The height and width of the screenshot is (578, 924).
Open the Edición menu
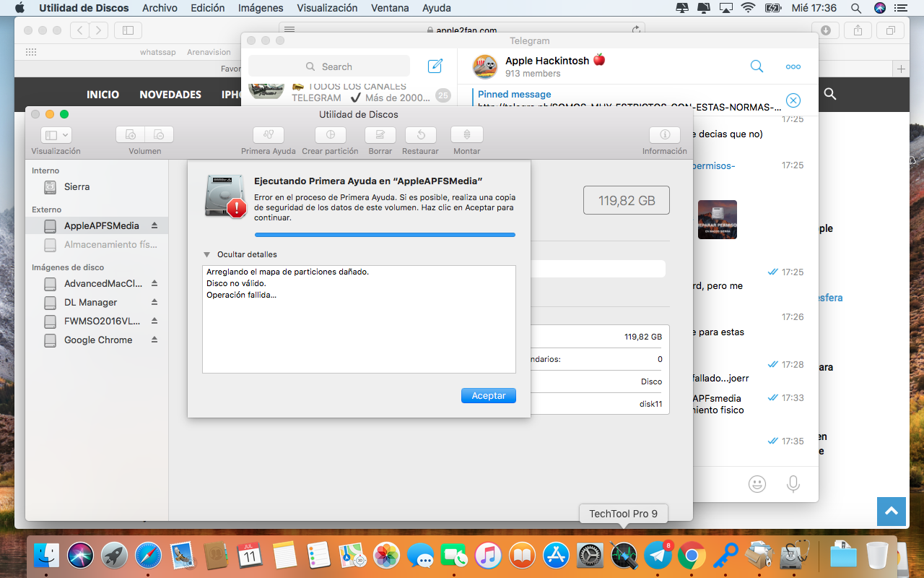coord(208,8)
